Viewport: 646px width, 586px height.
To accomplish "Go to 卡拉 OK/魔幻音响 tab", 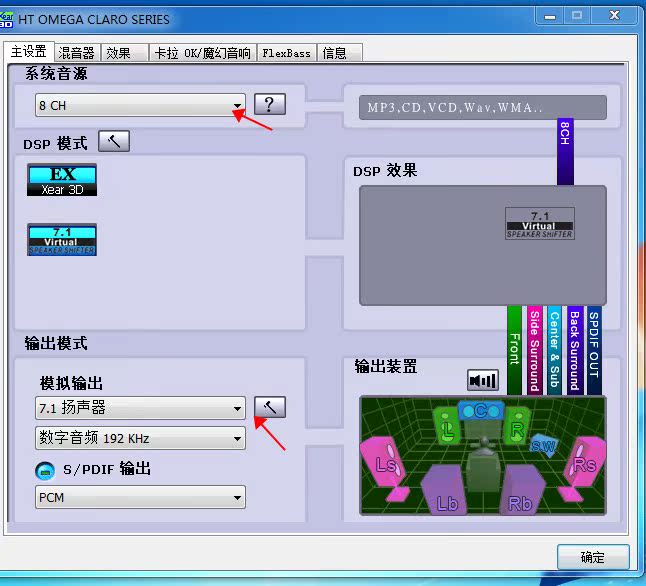I will (203, 53).
